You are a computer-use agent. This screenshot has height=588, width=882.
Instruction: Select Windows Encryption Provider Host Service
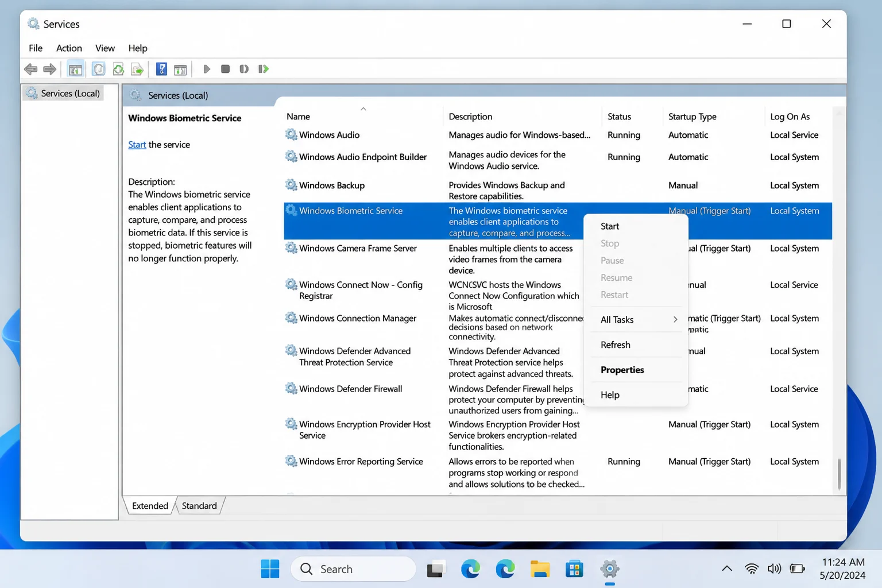365,430
